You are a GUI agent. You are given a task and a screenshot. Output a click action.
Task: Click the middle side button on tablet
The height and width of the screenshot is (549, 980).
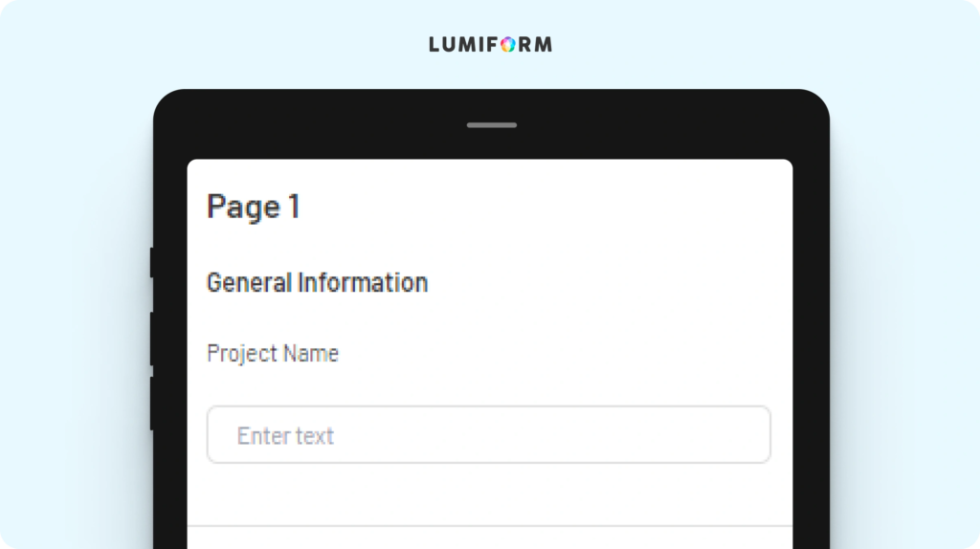152,339
